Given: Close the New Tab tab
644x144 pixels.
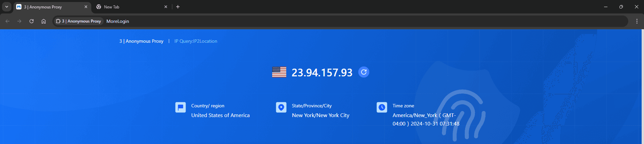Looking at the screenshot, I should (x=166, y=7).
